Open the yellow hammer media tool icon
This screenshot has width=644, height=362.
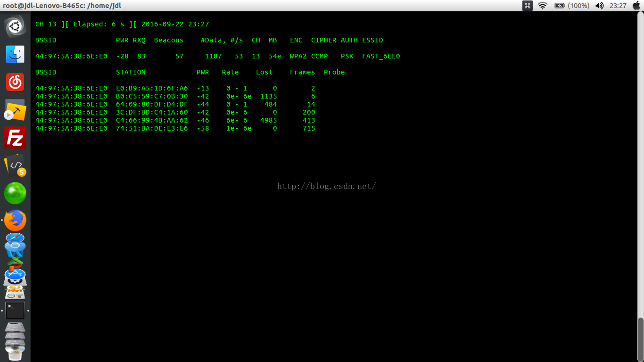click(x=15, y=110)
